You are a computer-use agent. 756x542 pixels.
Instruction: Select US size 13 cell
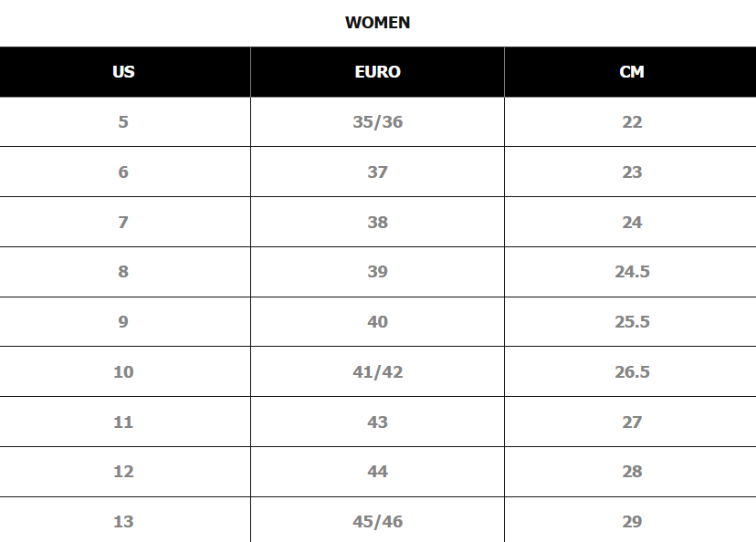(125, 520)
